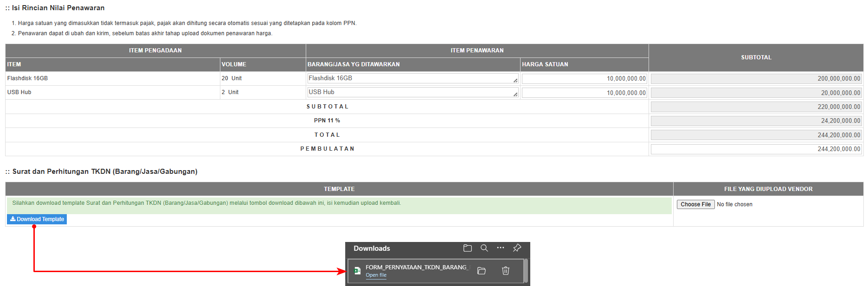Screen dimensions: 868x286
Task: Click the search icon in Downloads panel
Action: click(x=484, y=248)
